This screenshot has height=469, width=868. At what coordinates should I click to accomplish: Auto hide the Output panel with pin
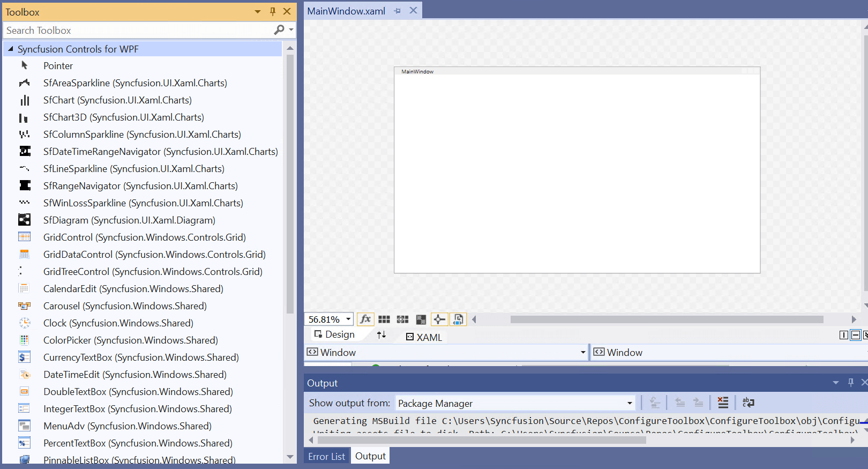(x=851, y=382)
